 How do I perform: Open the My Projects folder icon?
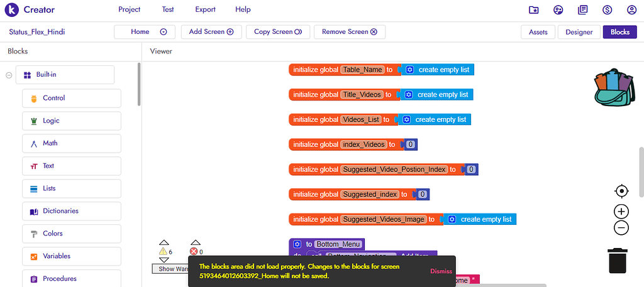click(533, 10)
